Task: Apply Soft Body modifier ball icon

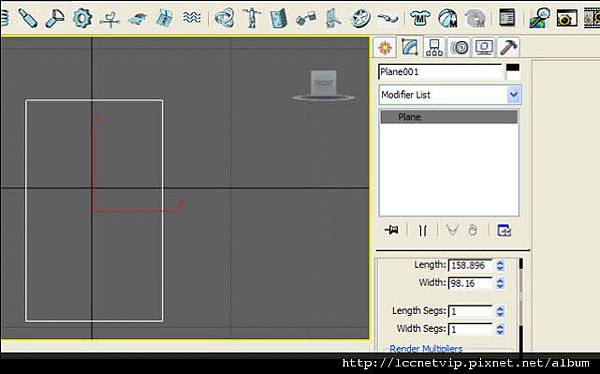Action: point(448,18)
